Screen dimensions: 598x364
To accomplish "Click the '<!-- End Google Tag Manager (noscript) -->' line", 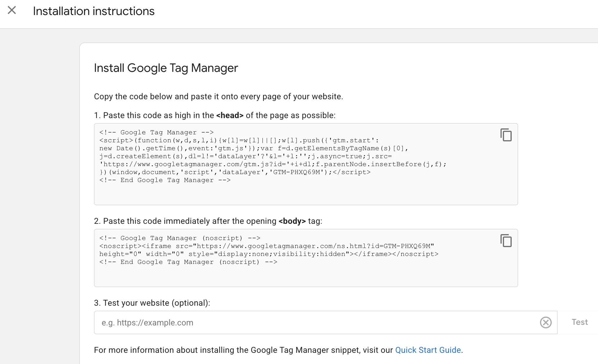I will point(188,262).
